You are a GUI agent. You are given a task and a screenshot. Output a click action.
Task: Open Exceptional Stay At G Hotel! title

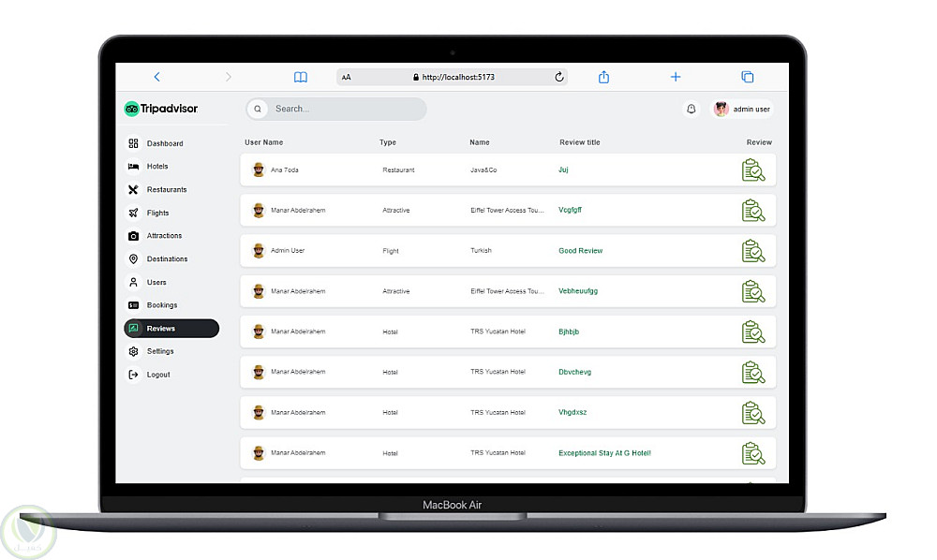tap(604, 453)
